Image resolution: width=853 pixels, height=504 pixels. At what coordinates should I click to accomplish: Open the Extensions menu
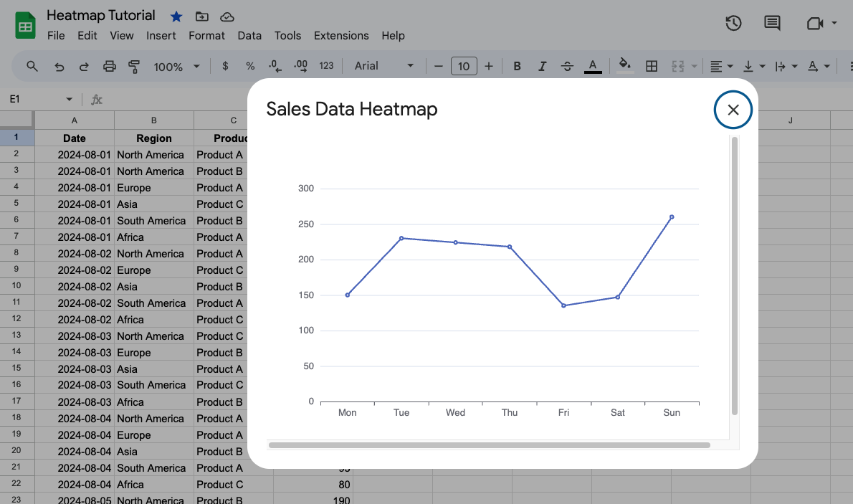pyautogui.click(x=341, y=35)
